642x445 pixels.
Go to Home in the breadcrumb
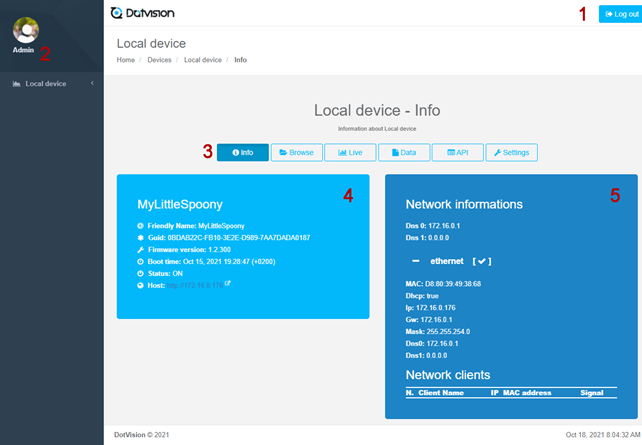125,60
